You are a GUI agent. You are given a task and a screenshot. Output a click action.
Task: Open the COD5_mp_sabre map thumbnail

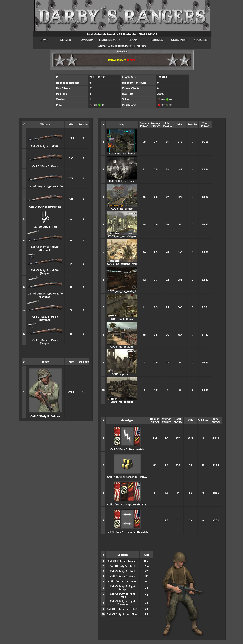click(122, 361)
